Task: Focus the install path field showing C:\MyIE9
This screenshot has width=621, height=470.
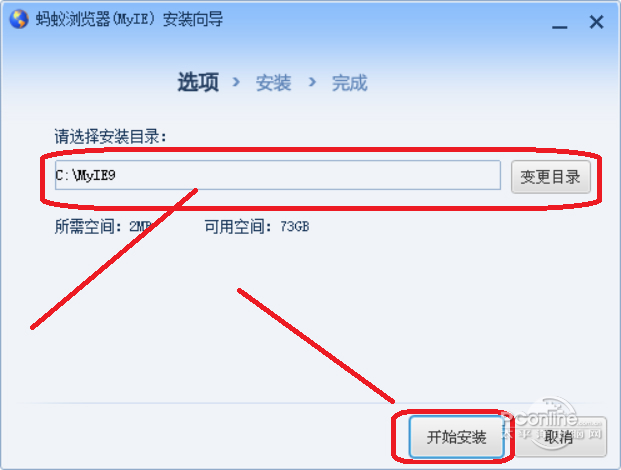Action: click(x=278, y=175)
